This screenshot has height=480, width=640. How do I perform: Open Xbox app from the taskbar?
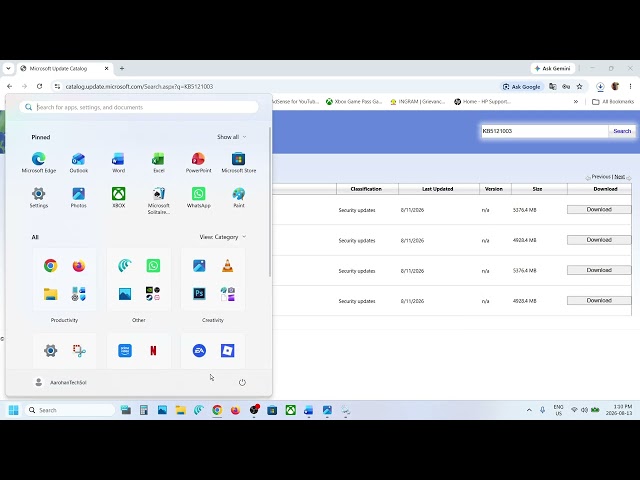tap(290, 410)
